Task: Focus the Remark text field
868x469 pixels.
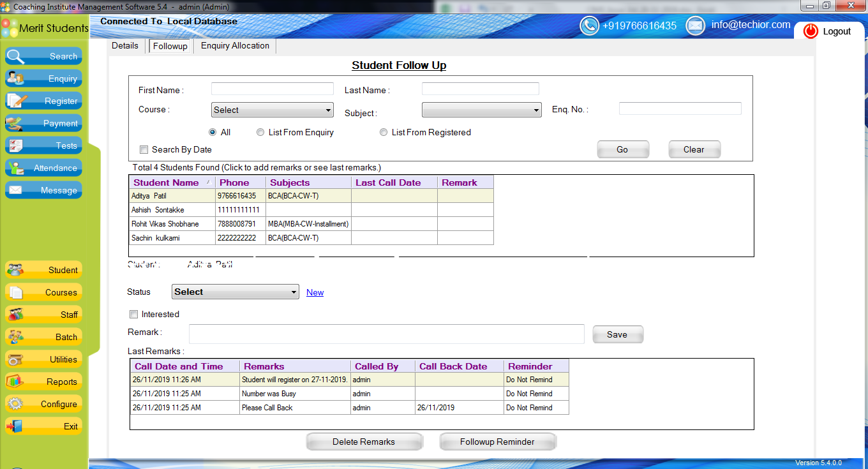Action: point(387,334)
